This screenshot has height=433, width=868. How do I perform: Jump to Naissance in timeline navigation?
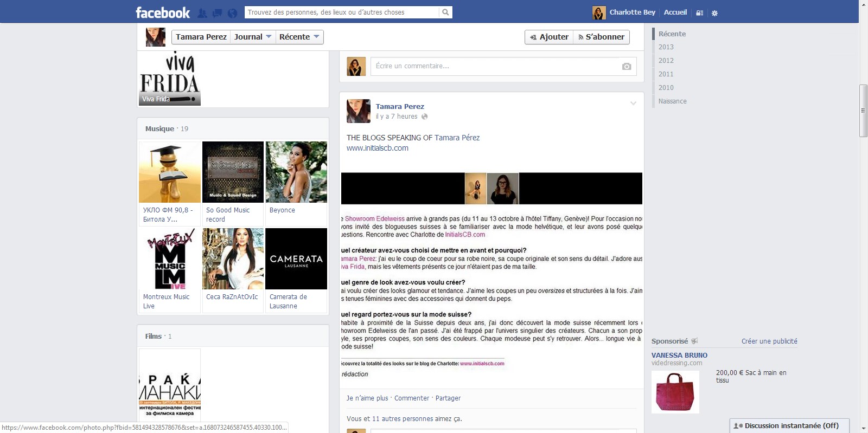673,101
